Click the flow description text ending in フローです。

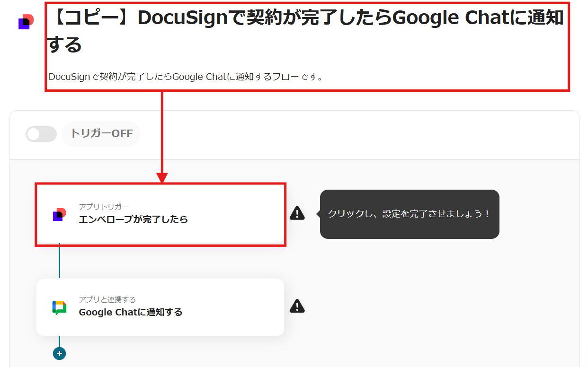[x=186, y=76]
